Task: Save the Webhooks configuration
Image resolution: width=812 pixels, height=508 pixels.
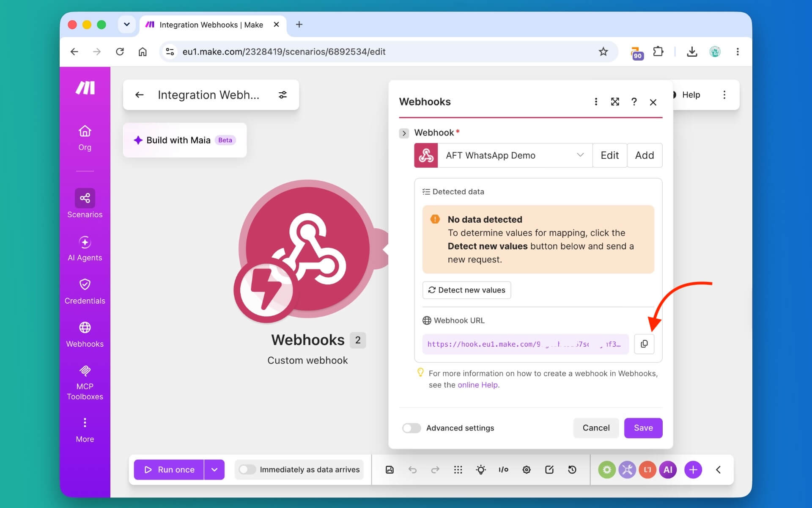Action: coord(643,428)
